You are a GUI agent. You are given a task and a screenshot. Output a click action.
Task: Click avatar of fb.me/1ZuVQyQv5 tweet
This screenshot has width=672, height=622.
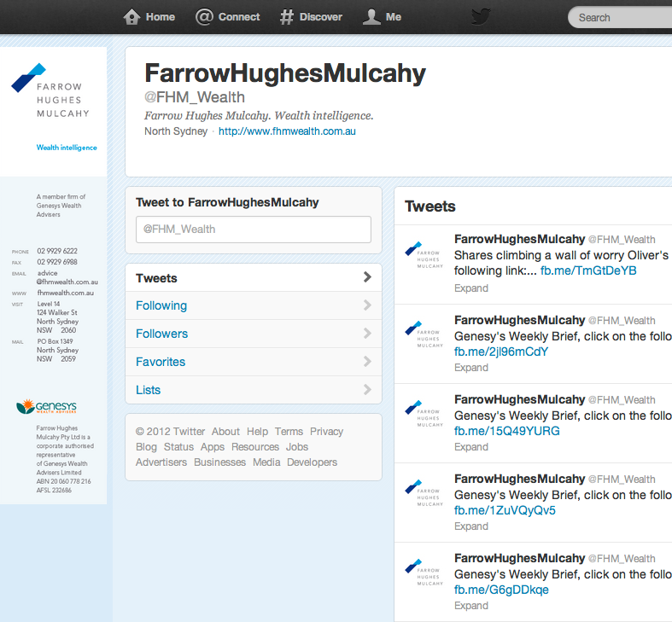(x=424, y=493)
